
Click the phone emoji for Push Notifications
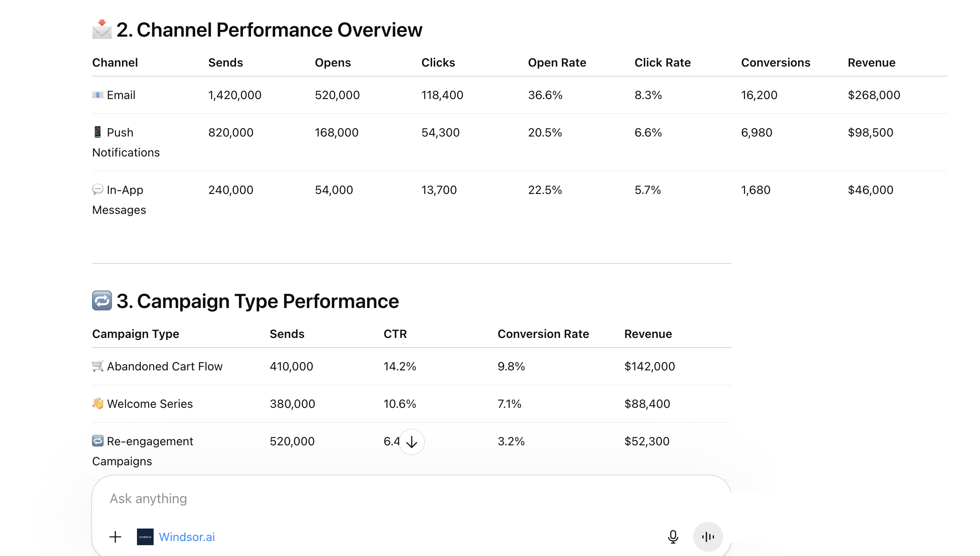tap(97, 132)
